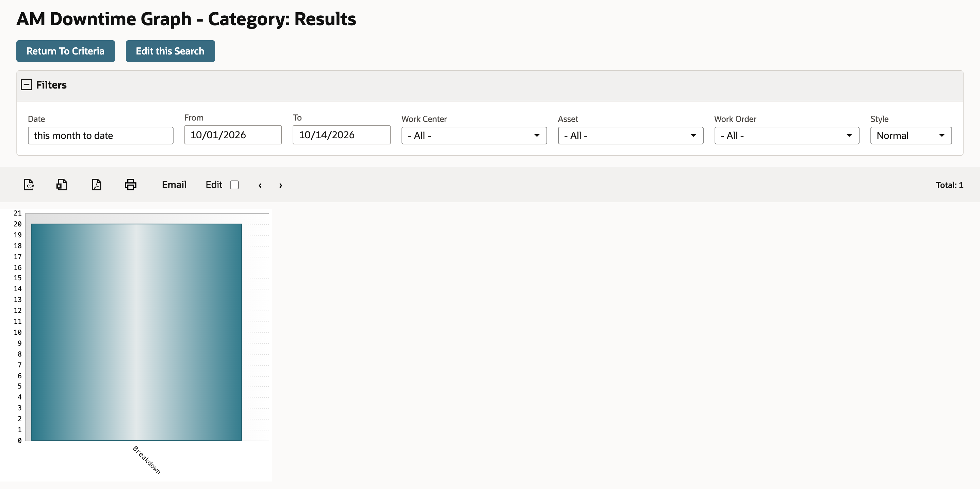Print the downtime graph

coord(130,185)
